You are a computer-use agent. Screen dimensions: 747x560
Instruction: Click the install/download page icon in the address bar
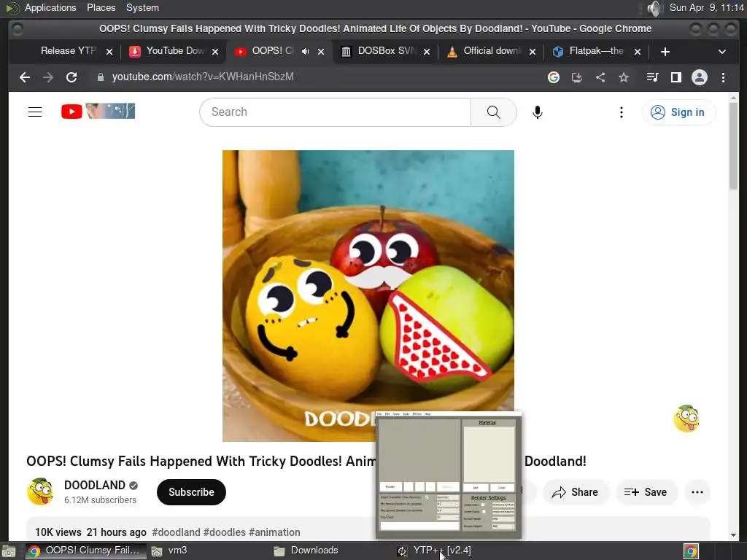click(577, 77)
